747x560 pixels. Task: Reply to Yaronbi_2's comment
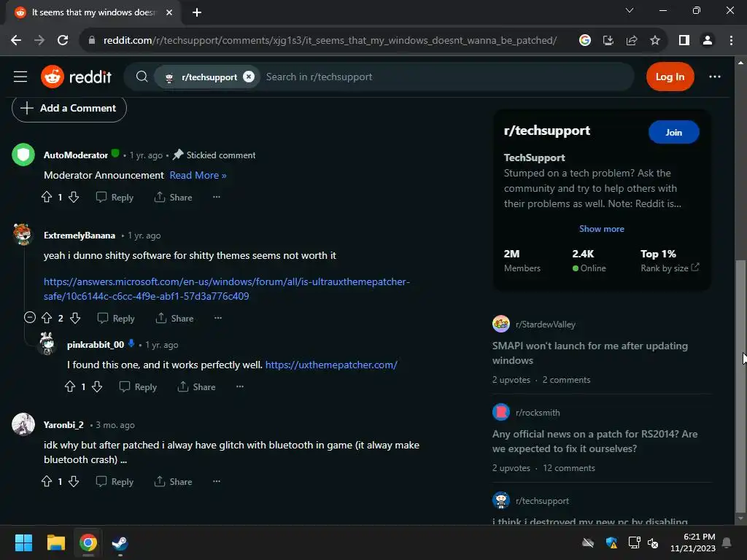(115, 481)
